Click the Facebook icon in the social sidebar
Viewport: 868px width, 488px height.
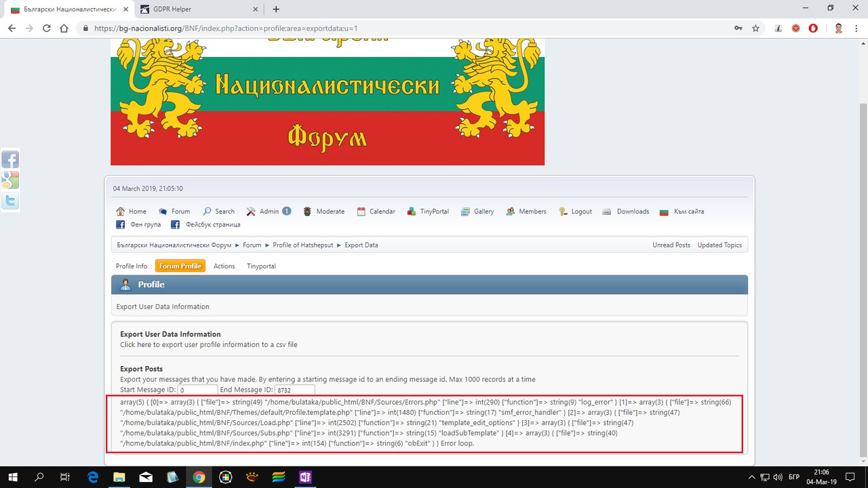tap(10, 160)
